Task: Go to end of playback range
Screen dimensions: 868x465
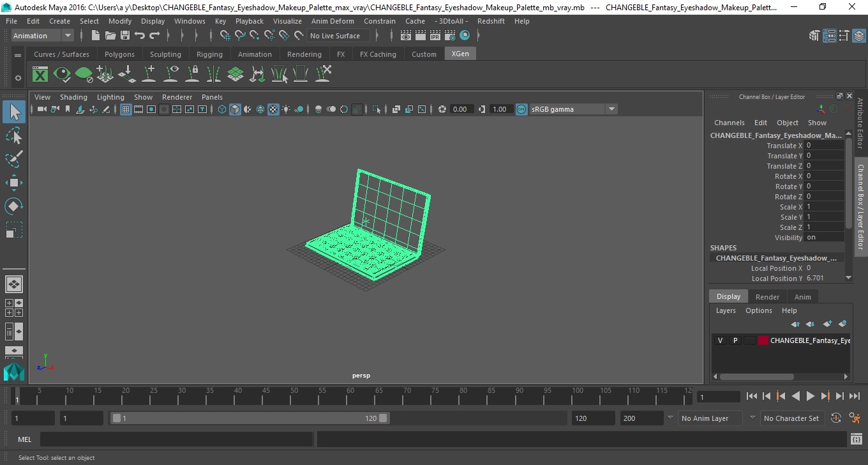Action: pyautogui.click(x=854, y=396)
